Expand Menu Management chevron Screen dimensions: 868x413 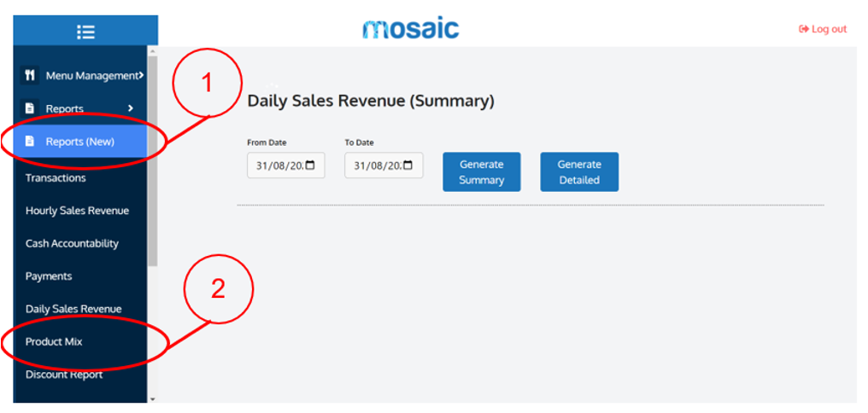click(141, 74)
